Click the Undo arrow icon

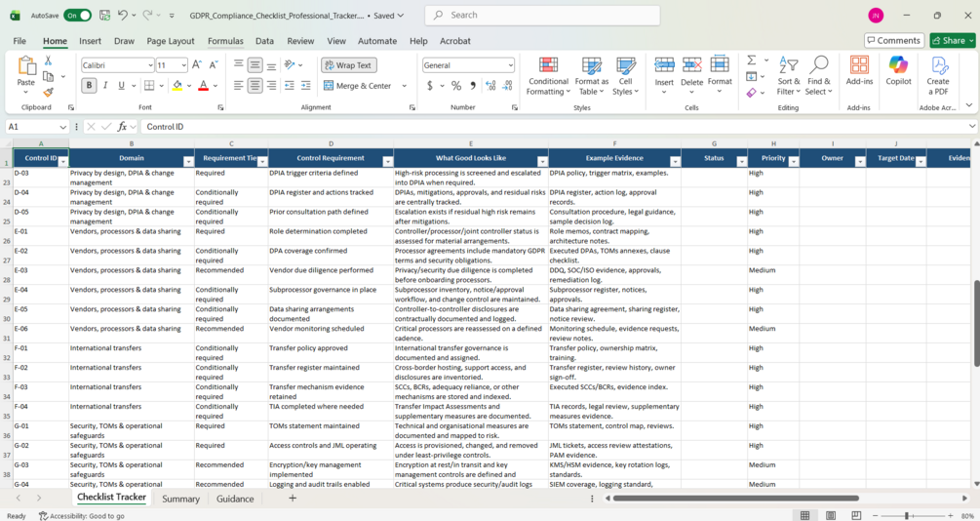(123, 15)
